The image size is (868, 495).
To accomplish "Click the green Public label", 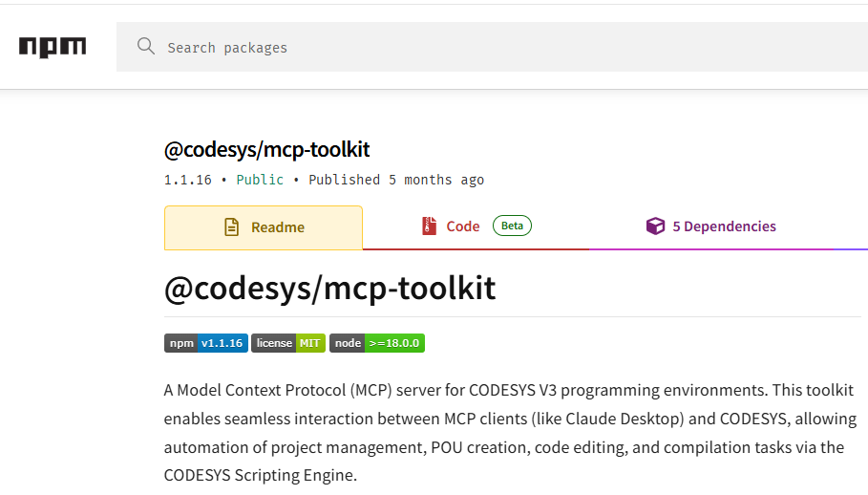I will (x=260, y=180).
